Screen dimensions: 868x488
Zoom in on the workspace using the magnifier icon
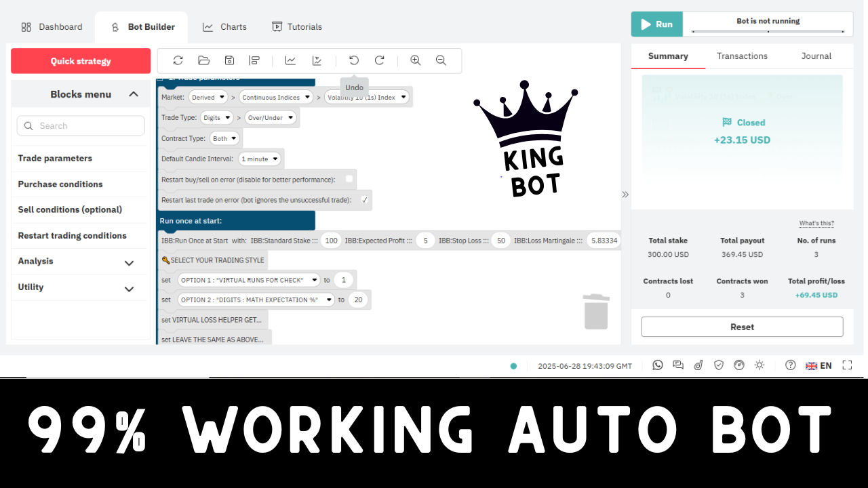click(x=415, y=60)
